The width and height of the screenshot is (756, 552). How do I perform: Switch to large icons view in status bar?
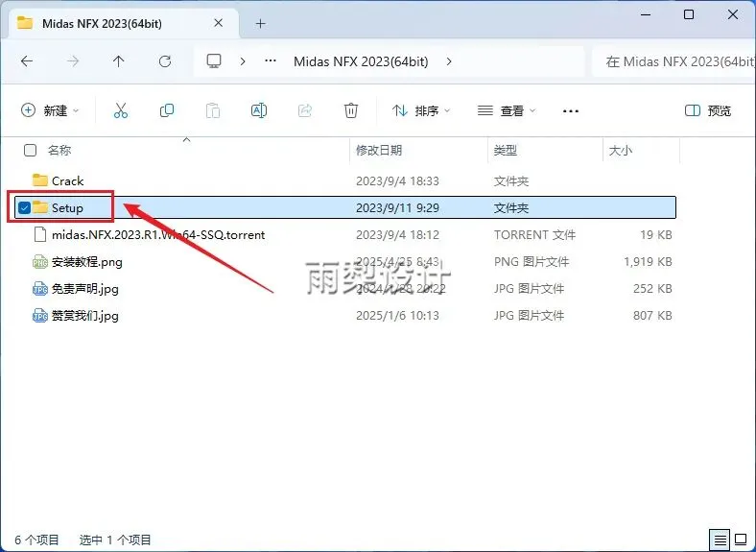[741, 540]
